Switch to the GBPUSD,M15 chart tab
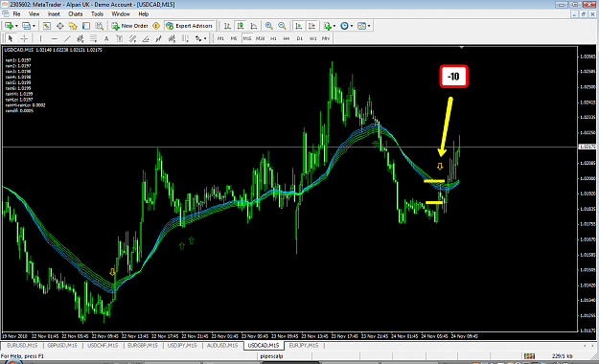The height and width of the screenshot is (364, 599). [62, 345]
